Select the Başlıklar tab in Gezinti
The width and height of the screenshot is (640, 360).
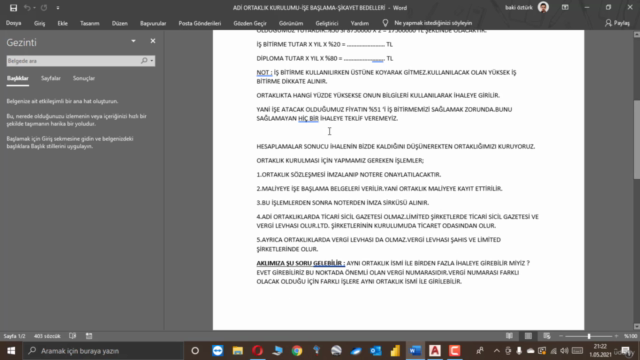point(18,78)
